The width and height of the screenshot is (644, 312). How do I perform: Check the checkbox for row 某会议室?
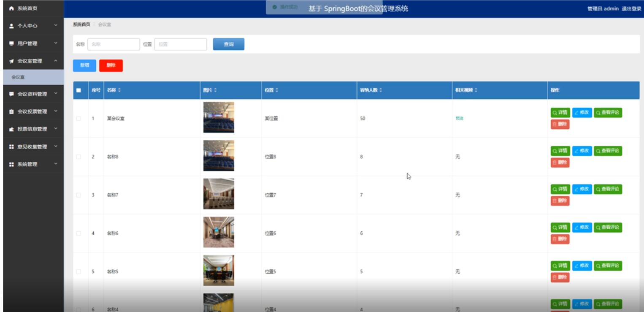(78, 119)
